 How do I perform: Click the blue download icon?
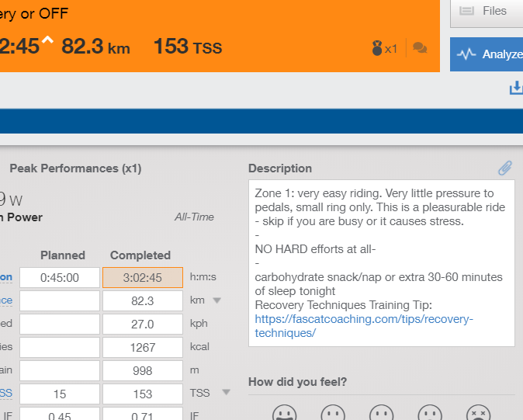tap(516, 89)
